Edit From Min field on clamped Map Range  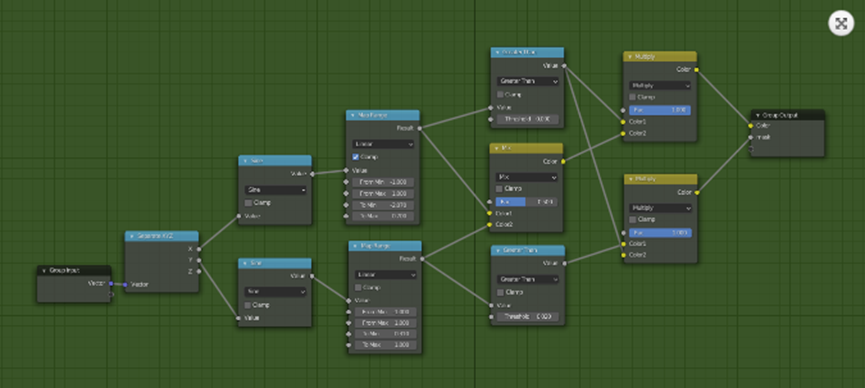pyautogui.click(x=383, y=182)
